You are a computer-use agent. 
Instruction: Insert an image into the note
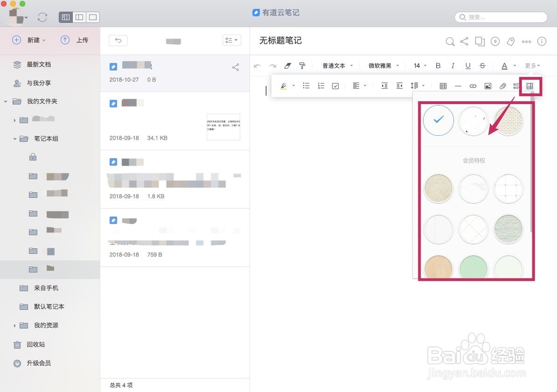(x=487, y=86)
